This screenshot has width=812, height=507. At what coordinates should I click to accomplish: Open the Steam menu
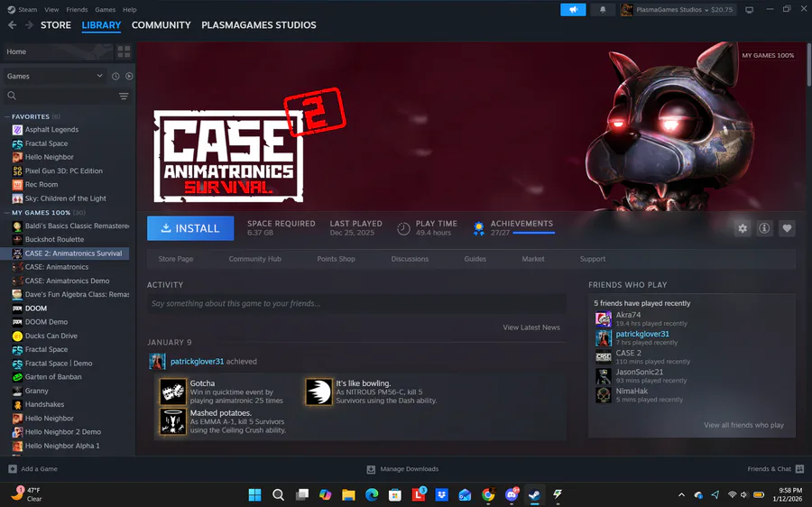coord(23,10)
